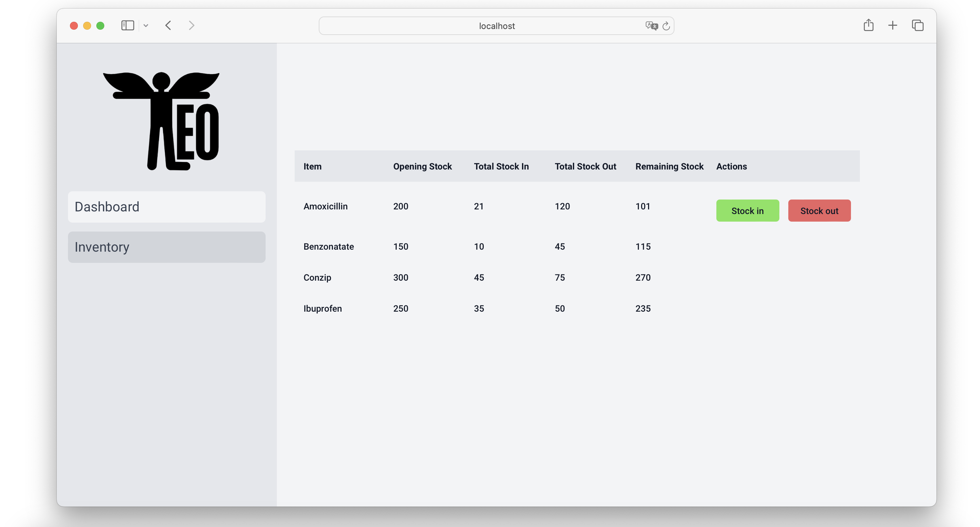
Task: Click the green fullscreen window button
Action: pos(100,26)
